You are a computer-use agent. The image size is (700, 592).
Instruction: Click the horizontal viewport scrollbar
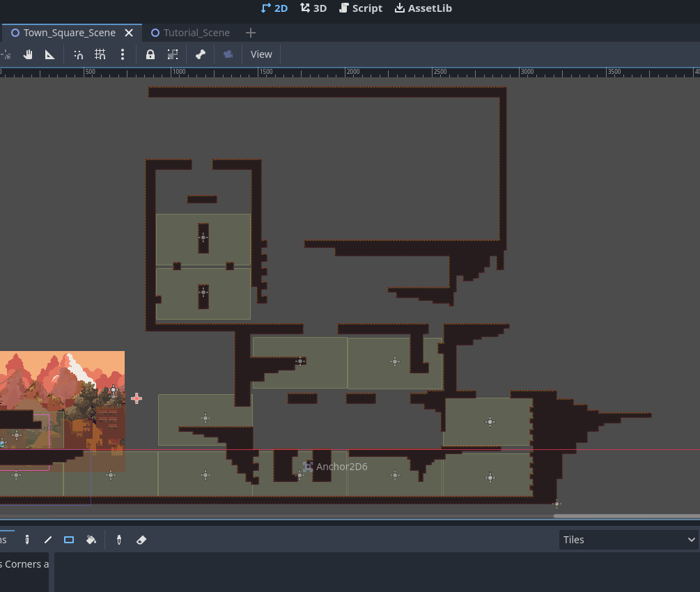[x=626, y=515]
